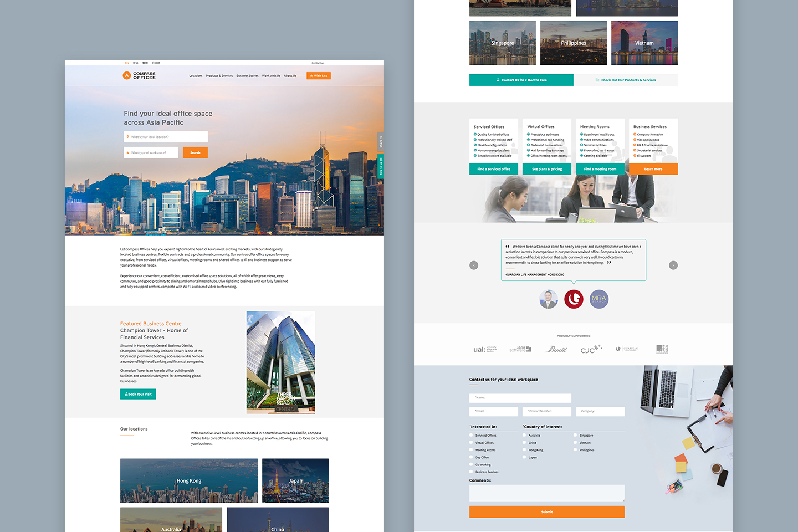798x532 pixels.
Task: Select the MRA Search testimonial avatar
Action: click(x=599, y=299)
